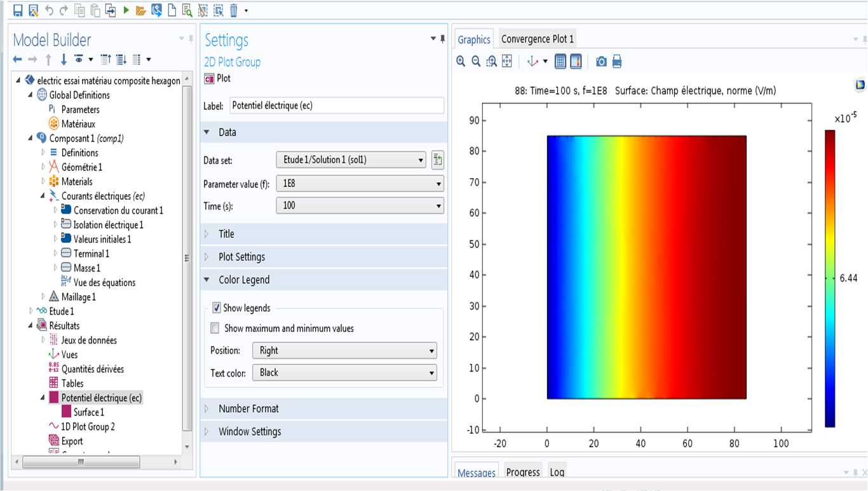This screenshot has height=491, width=868.
Task: Click the go-to-source icon beside Data set
Action: click(x=437, y=160)
